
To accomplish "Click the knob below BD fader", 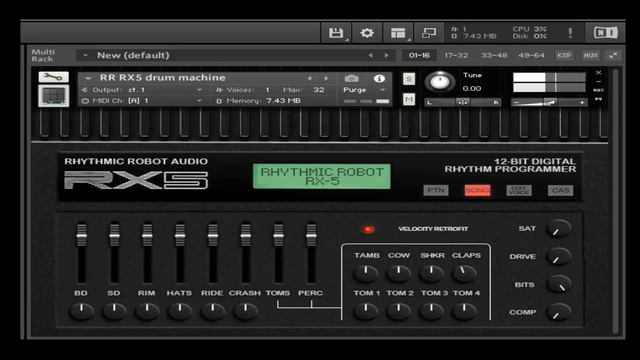I will [82, 311].
